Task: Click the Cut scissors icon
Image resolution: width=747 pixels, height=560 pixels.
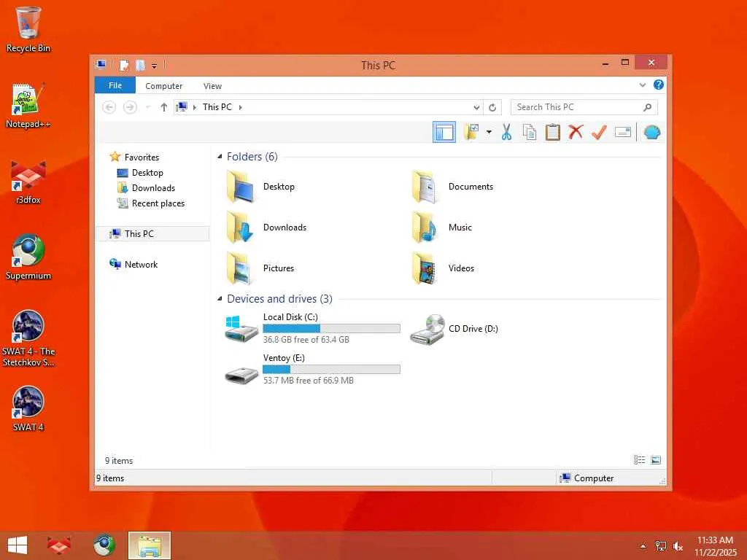Action: click(x=506, y=132)
